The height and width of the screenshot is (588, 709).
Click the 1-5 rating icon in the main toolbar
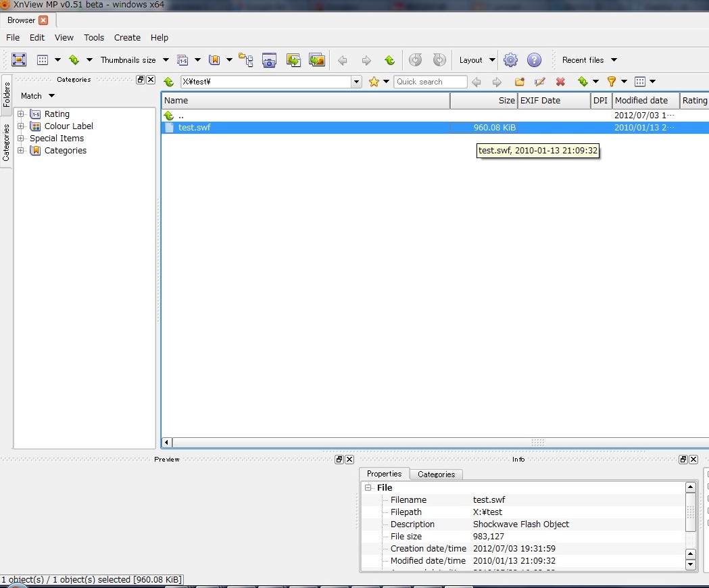(182, 59)
